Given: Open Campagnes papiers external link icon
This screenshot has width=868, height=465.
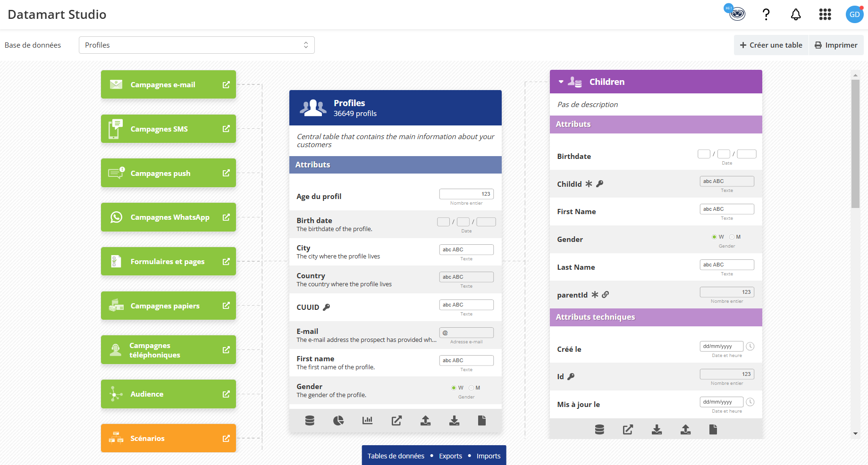Looking at the screenshot, I should coord(226,306).
